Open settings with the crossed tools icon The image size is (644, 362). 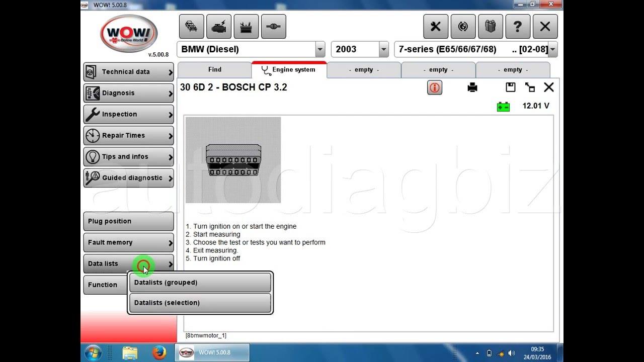436,27
